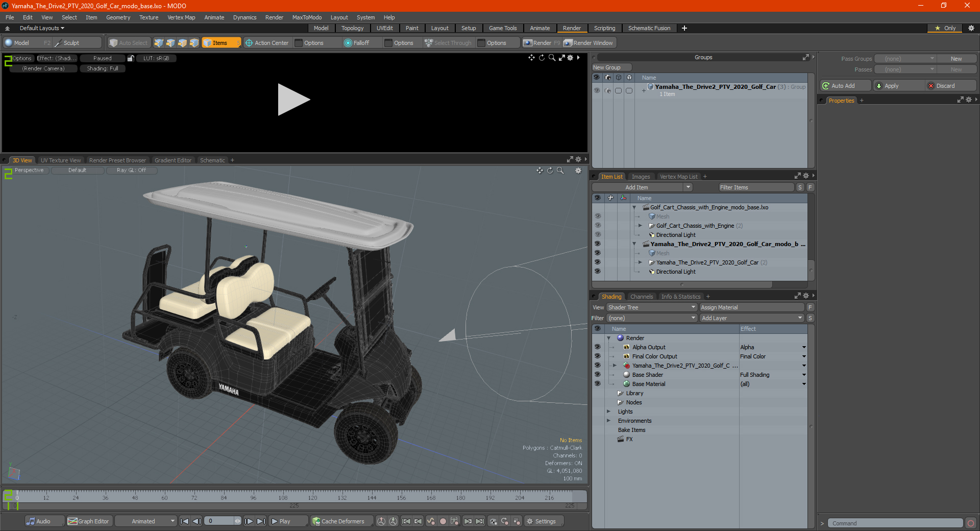Click the Discard button

coord(951,86)
